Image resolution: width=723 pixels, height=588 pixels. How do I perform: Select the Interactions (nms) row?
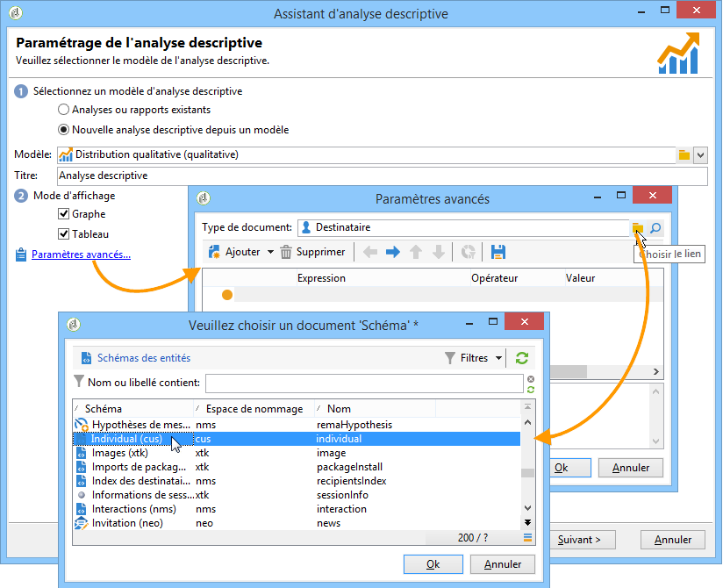(x=297, y=509)
